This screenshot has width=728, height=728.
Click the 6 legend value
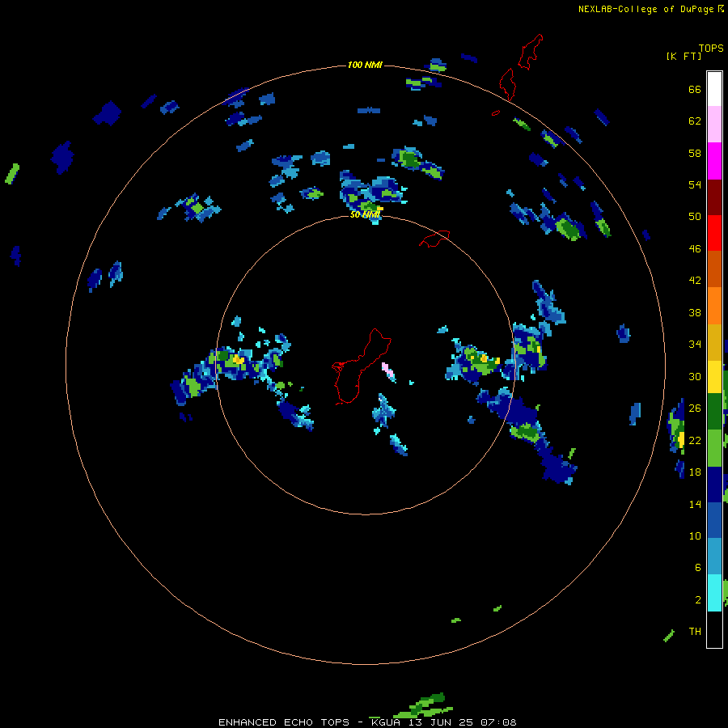pos(698,567)
